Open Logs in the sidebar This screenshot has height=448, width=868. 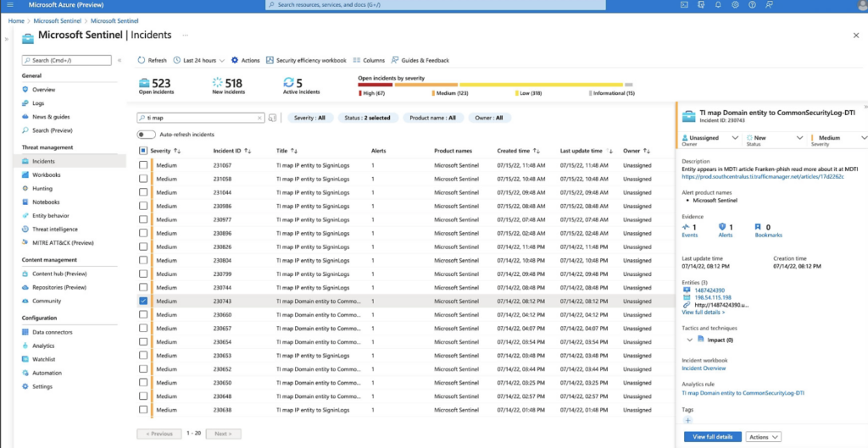[x=37, y=103]
